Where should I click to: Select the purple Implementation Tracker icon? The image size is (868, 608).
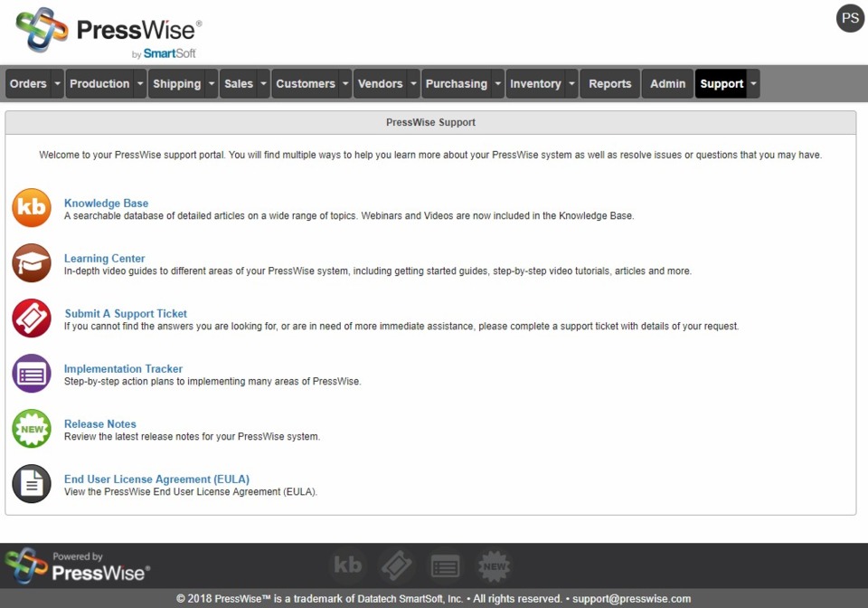pyautogui.click(x=32, y=374)
